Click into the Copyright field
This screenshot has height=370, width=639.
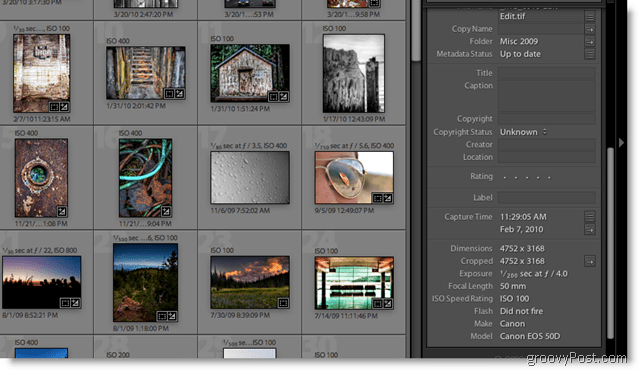546,119
